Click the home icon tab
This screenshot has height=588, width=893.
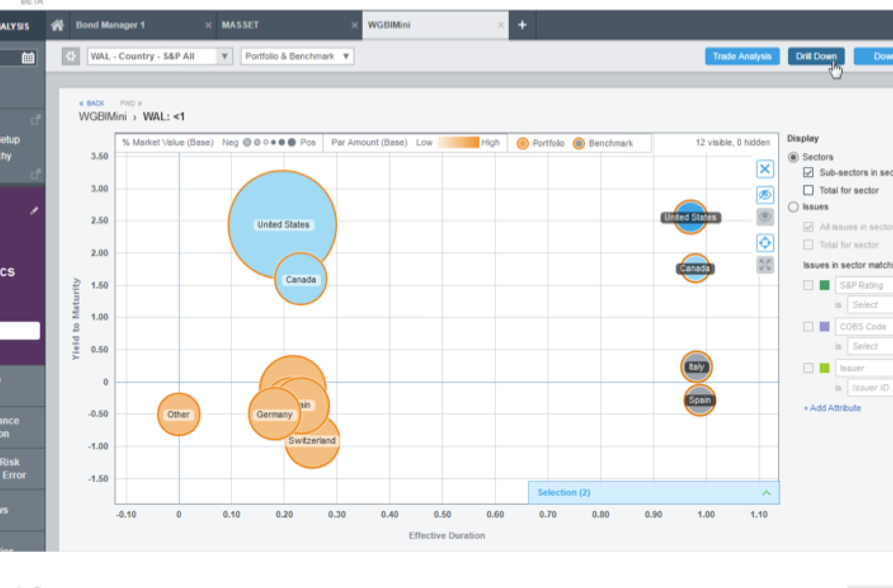point(57,25)
